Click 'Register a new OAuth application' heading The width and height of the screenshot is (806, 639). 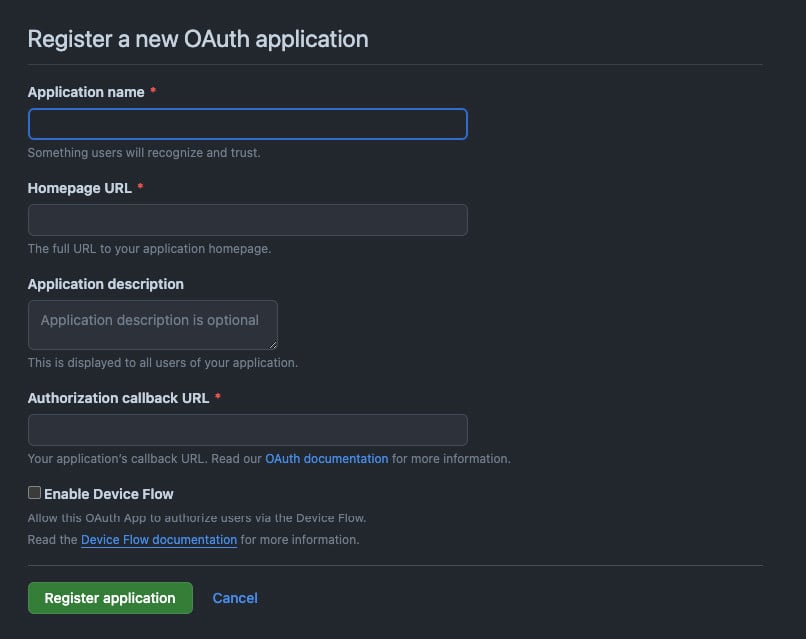(x=198, y=39)
